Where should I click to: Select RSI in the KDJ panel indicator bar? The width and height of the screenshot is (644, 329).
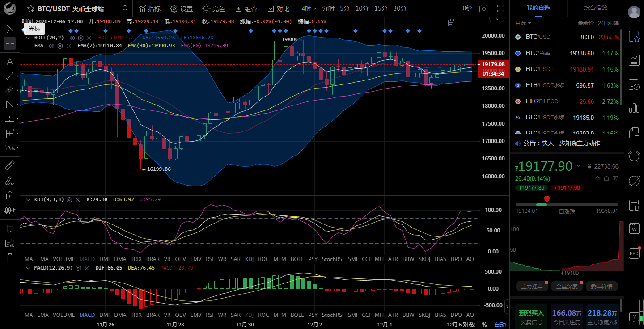tap(210, 259)
